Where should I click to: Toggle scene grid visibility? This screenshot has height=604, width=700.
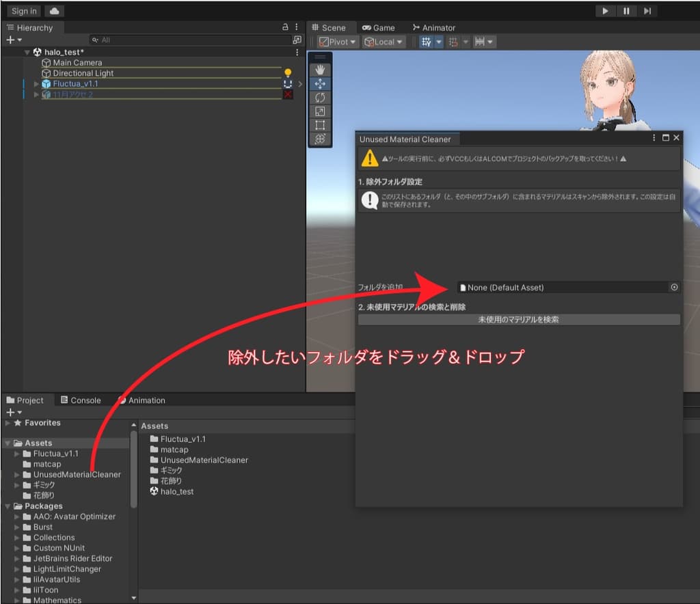[427, 42]
